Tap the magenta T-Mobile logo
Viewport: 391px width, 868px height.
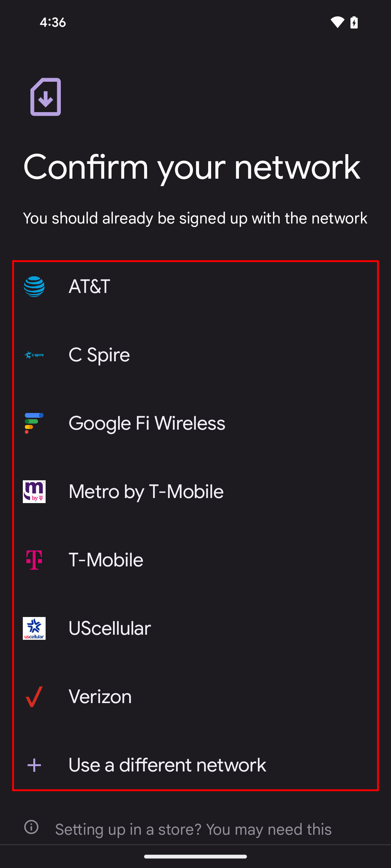point(34,560)
